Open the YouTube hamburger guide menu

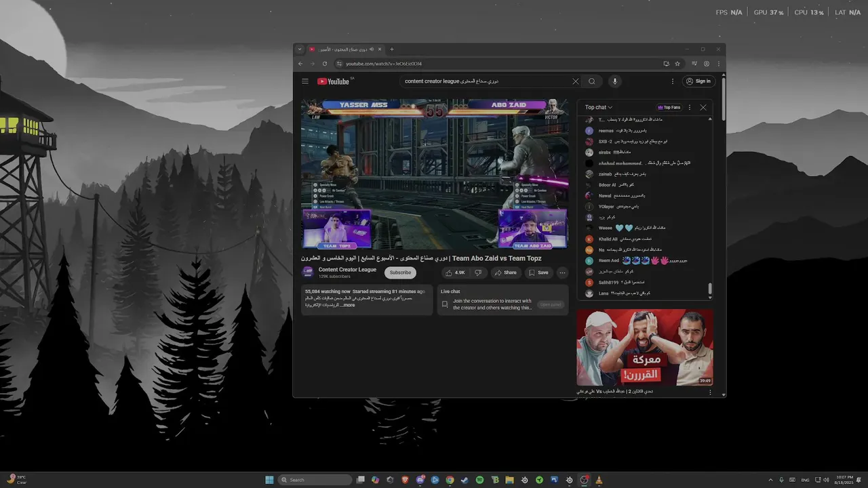pyautogui.click(x=305, y=81)
